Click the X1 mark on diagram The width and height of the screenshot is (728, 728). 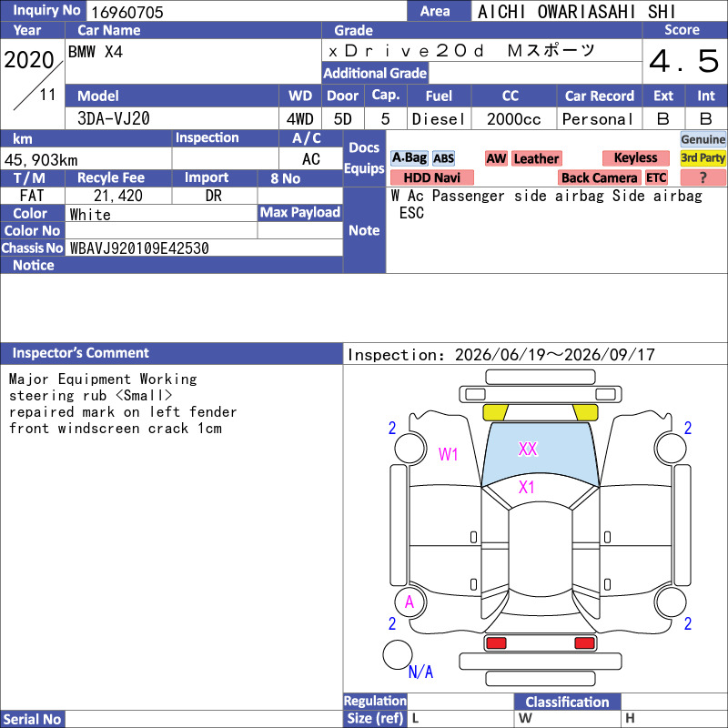click(x=527, y=487)
